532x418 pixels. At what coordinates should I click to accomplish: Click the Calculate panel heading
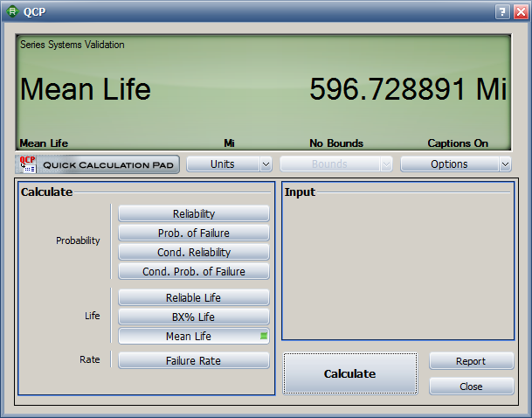(x=46, y=192)
